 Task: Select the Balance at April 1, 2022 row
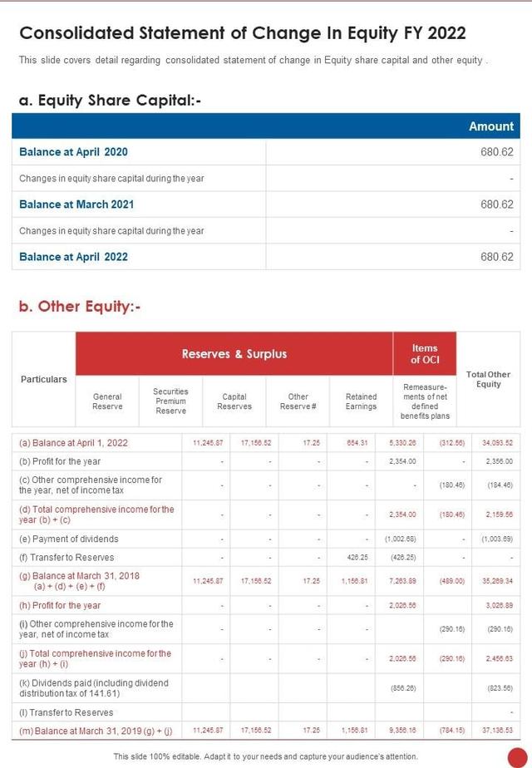tap(266, 443)
